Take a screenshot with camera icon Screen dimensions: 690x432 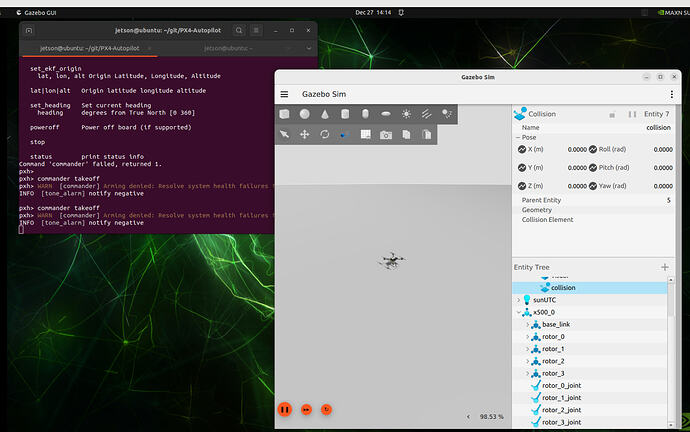pyautogui.click(x=386, y=134)
